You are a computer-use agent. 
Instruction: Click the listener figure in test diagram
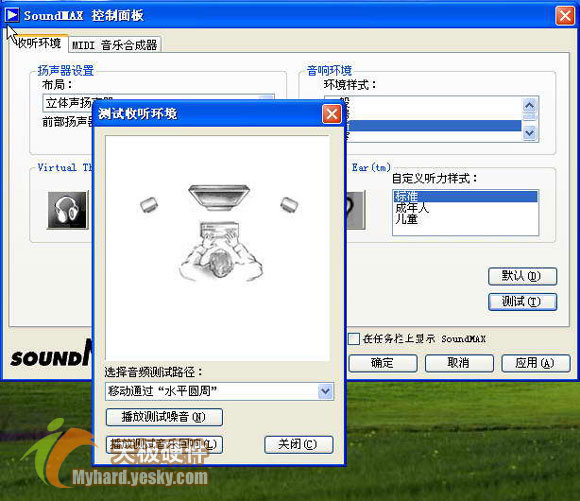point(221,251)
